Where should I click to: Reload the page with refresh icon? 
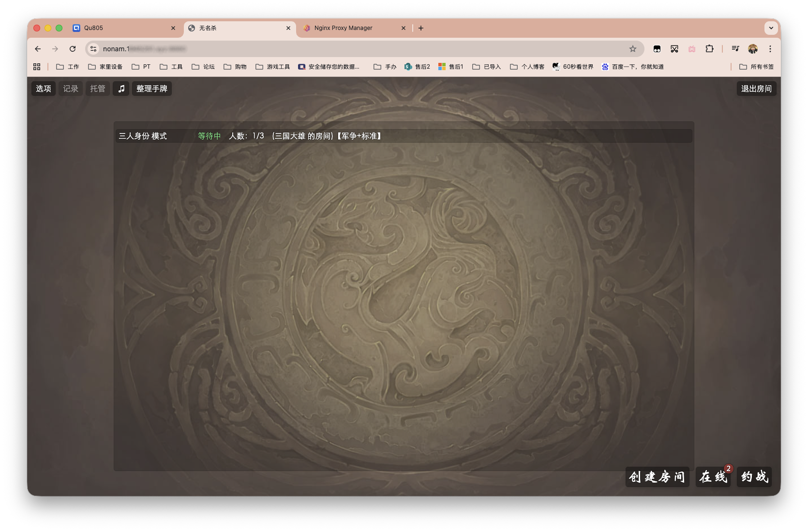point(73,49)
